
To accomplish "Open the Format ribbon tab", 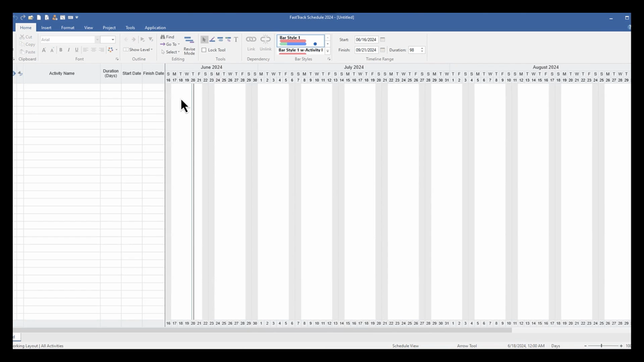I will tap(68, 27).
